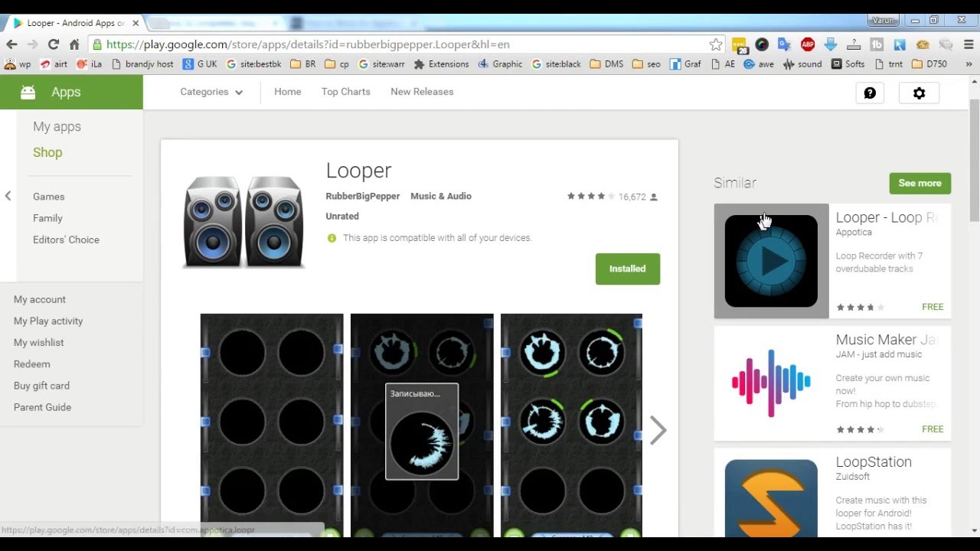Open the third screenshot with active loops

pyautogui.click(x=571, y=425)
